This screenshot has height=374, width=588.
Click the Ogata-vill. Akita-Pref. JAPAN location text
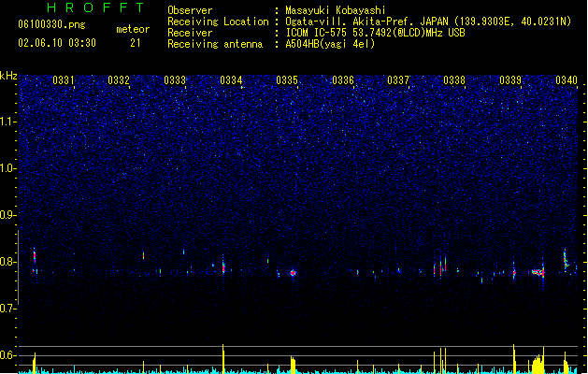click(428, 22)
